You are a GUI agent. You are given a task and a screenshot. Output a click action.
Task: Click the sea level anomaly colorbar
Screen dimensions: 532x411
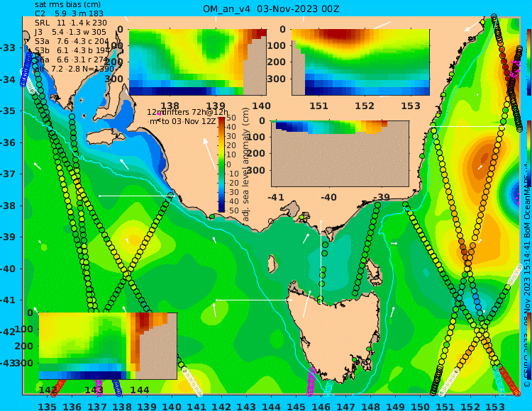click(x=221, y=164)
